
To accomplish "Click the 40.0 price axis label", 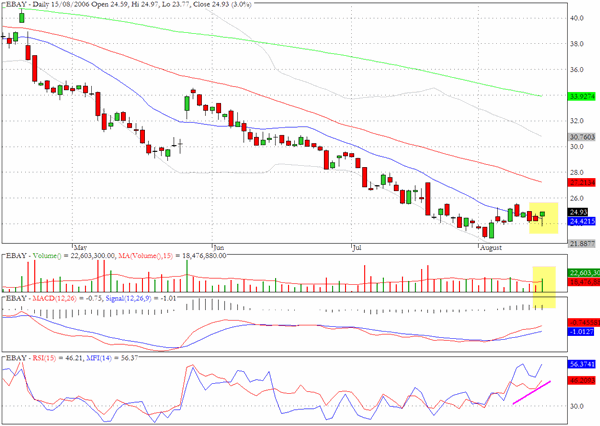I will [576, 18].
